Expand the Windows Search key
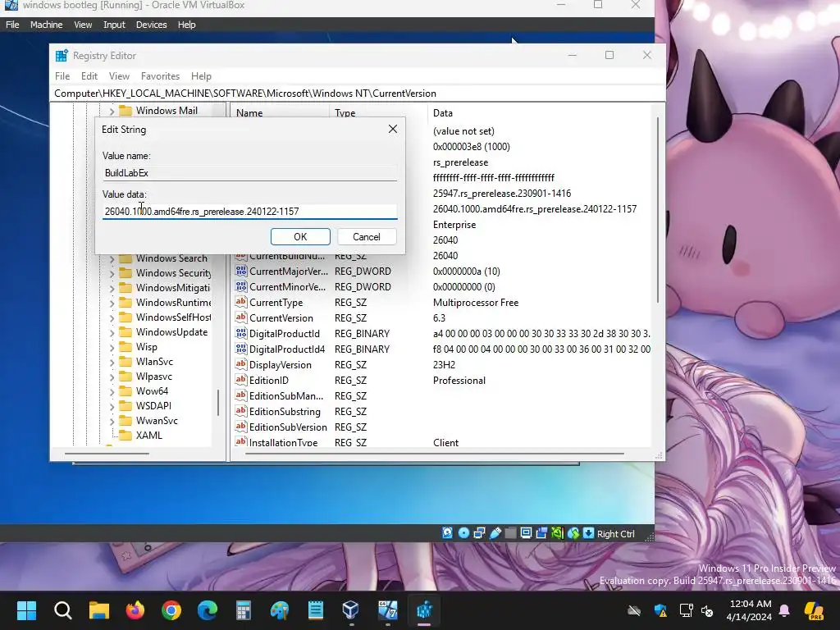 (112, 258)
